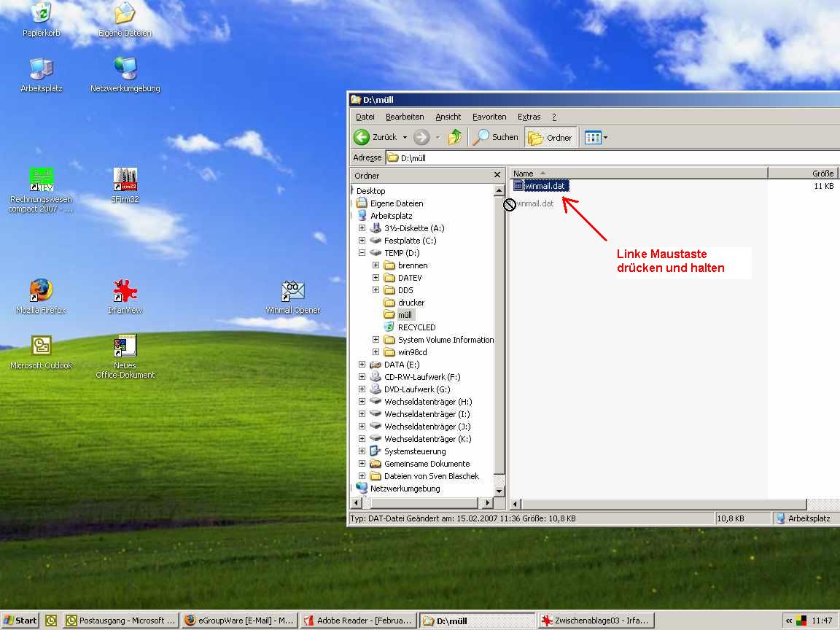The width and height of the screenshot is (840, 630).
Task: Open the Papierkorb recycle bin icon
Action: coord(41,13)
